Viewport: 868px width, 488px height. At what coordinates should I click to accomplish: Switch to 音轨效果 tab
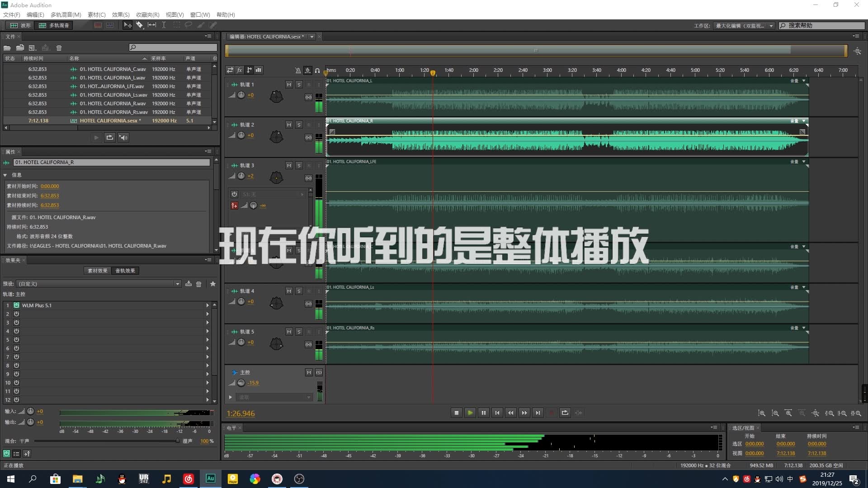[125, 271]
